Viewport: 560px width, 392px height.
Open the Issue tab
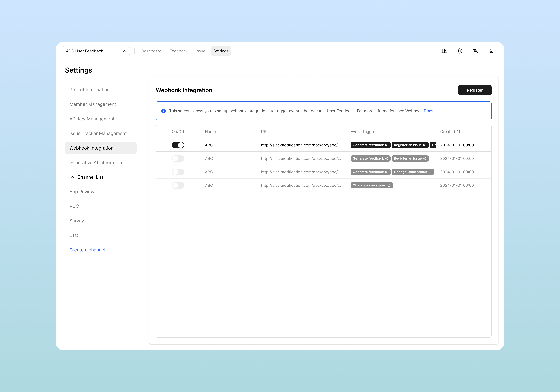tap(200, 51)
